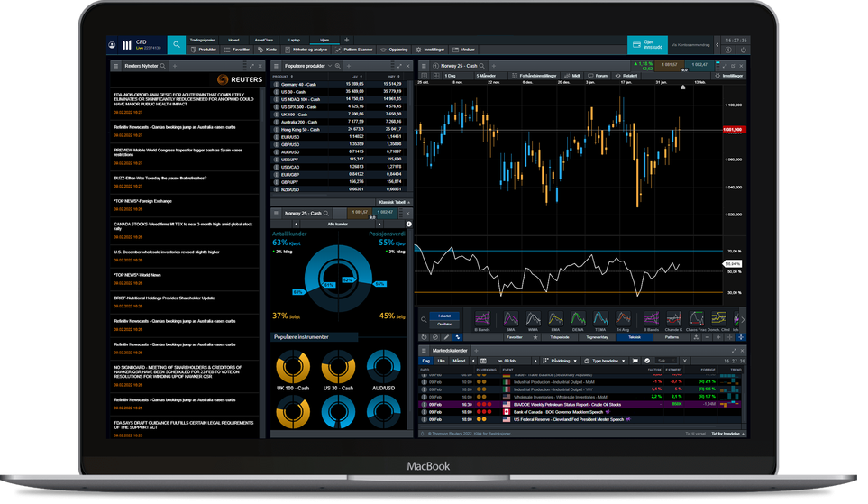Click search icon in Populære produkter panel
Screen dimensions: 868x504
338,66
